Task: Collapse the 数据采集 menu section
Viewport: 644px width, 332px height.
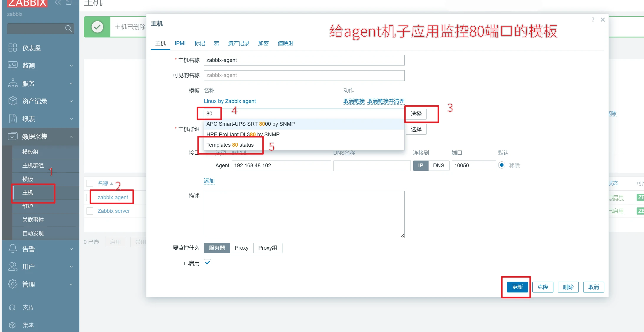Action: 71,137
